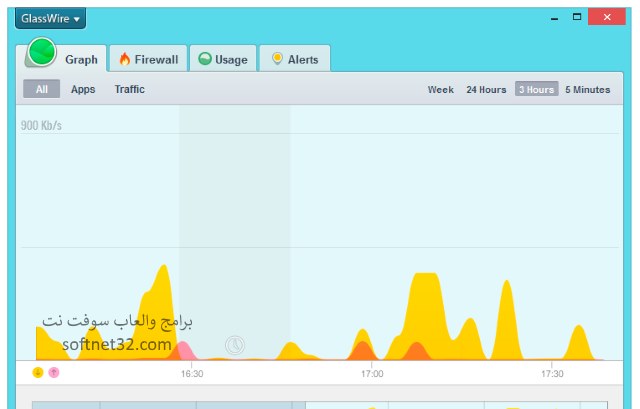This screenshot has height=409, width=640.
Task: Set time range to 24 Hours
Action: (x=486, y=89)
